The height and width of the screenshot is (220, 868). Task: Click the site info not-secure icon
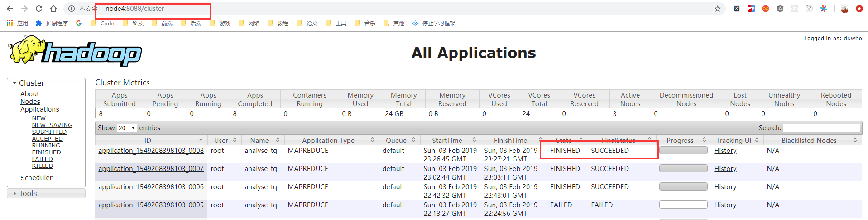click(x=72, y=9)
